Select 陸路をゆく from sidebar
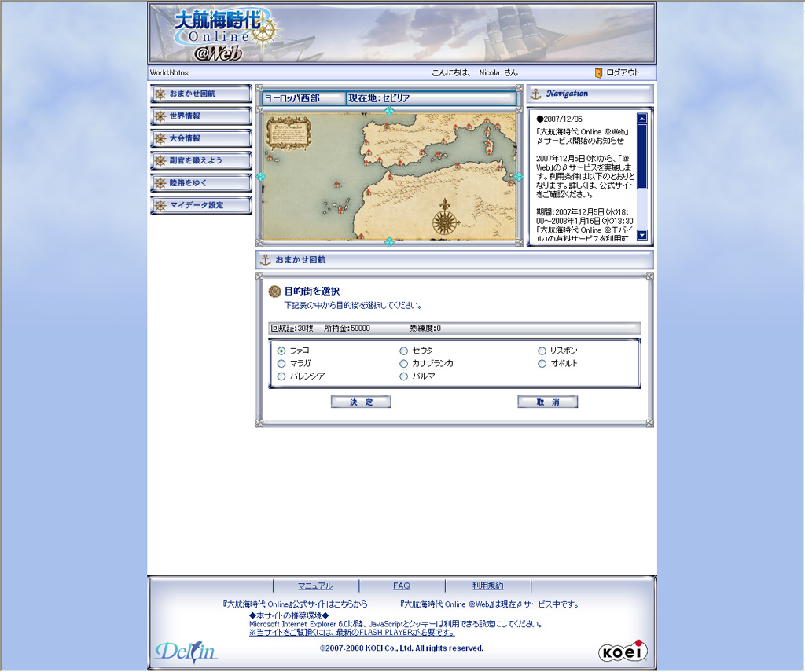Screen dimensions: 805x672 click(x=201, y=183)
